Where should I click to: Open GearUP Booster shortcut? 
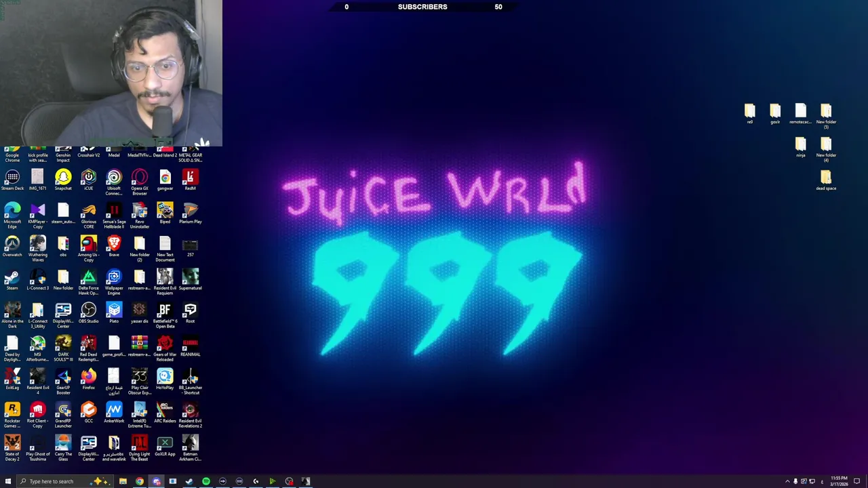[x=63, y=382]
